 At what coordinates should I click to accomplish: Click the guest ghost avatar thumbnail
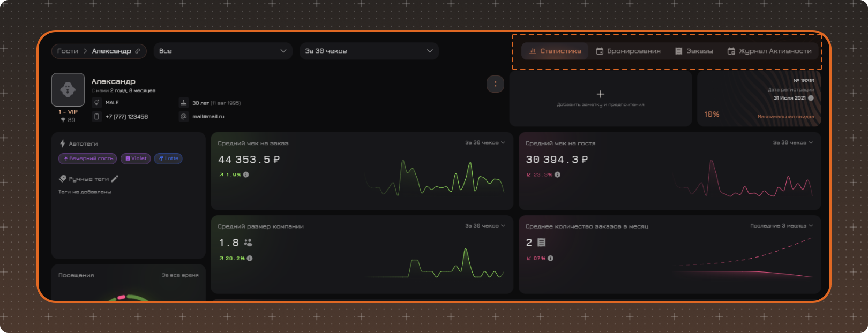(68, 89)
